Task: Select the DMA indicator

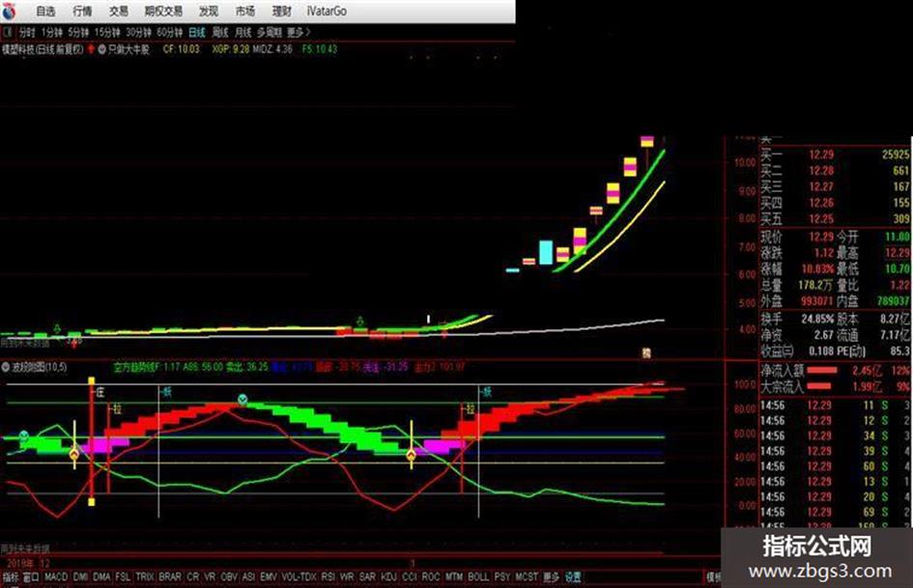Action: point(101,577)
